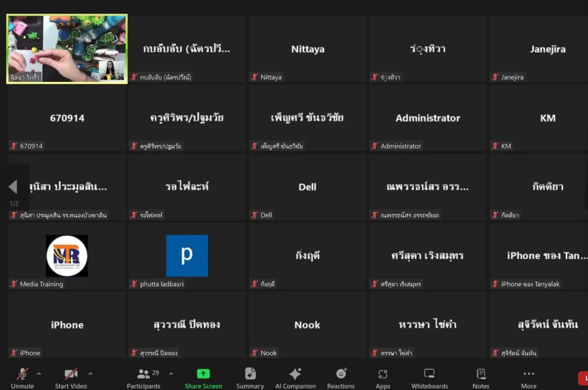Image resolution: width=588 pixels, height=390 pixels.
Task: Launch AI Companion
Action: [x=295, y=377]
